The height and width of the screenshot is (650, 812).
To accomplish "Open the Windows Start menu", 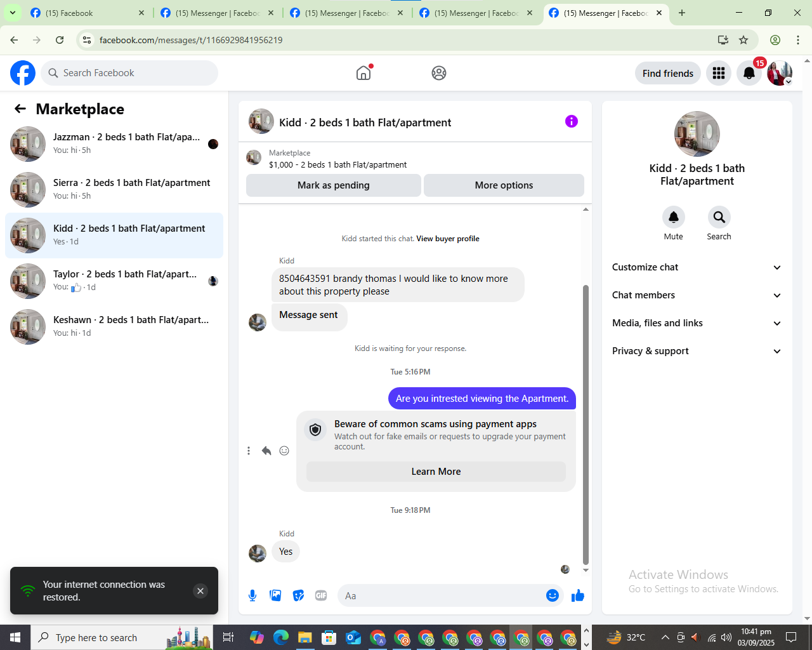I will pos(15,637).
